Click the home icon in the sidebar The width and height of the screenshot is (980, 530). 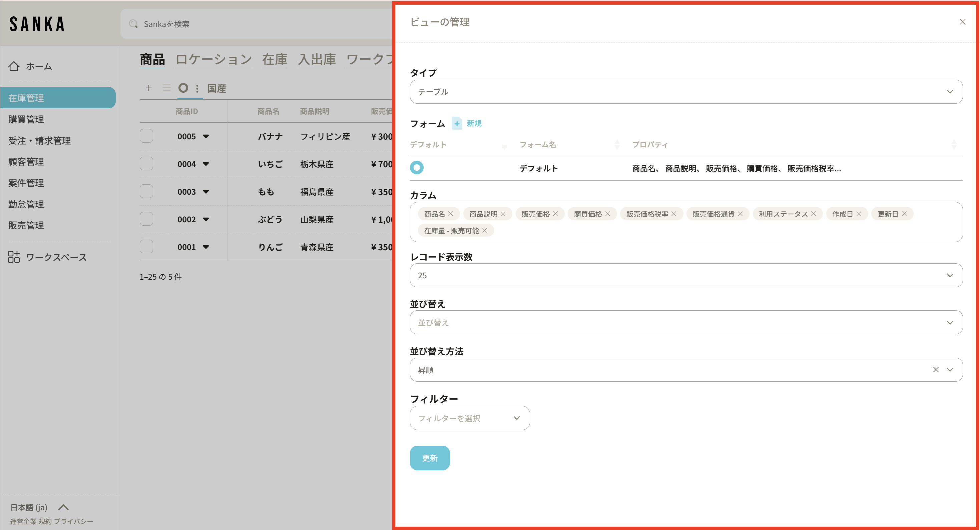[14, 66]
